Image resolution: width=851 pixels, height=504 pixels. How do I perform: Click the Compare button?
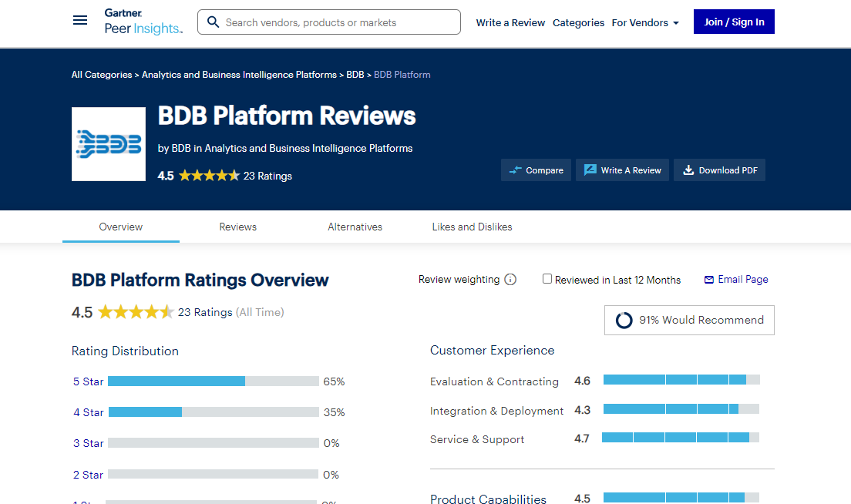click(536, 170)
